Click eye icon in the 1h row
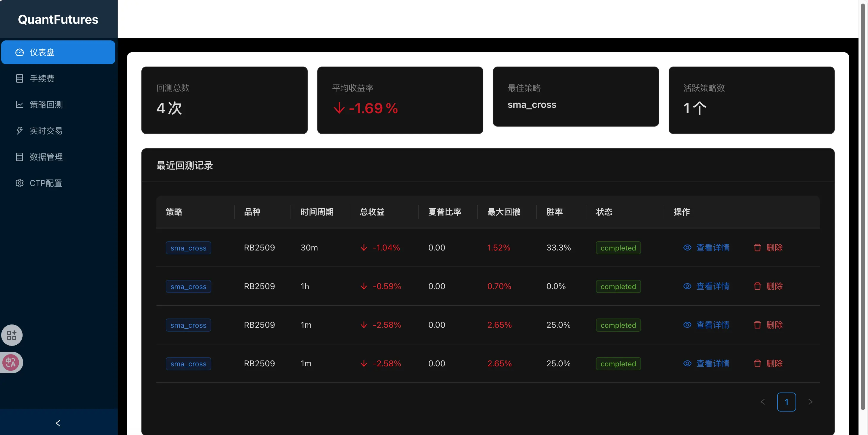The height and width of the screenshot is (435, 868). [687, 286]
